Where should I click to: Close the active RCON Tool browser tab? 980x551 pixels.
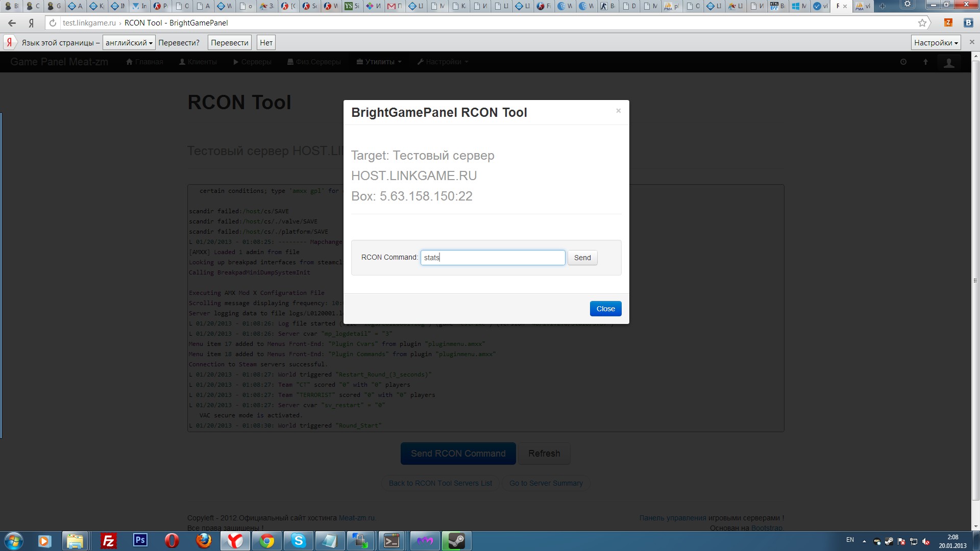click(845, 6)
